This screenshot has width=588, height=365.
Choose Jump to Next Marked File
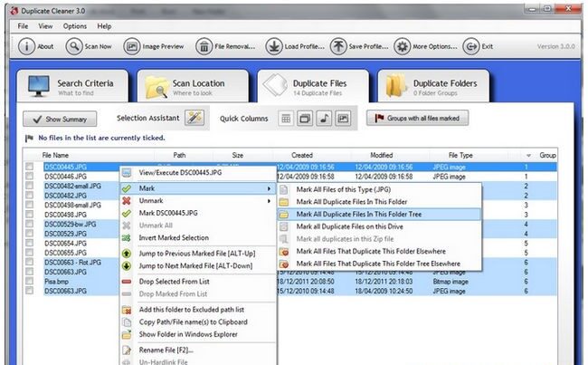(x=198, y=266)
